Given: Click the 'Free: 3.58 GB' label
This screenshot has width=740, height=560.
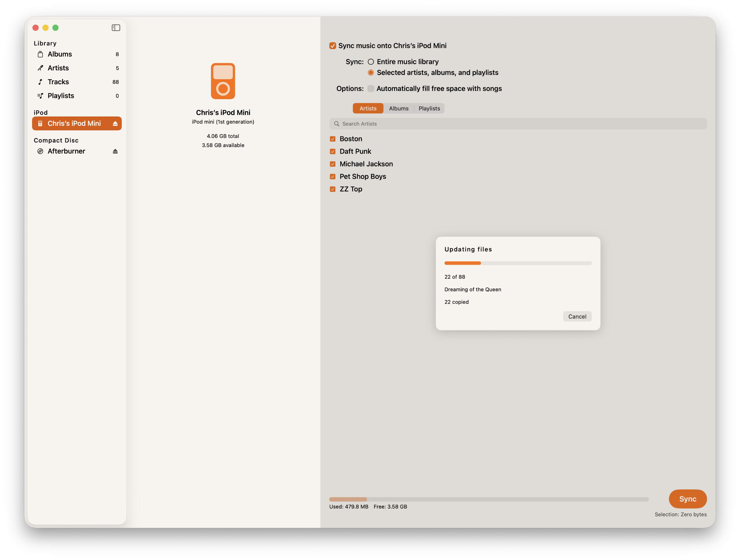Looking at the screenshot, I should point(390,506).
